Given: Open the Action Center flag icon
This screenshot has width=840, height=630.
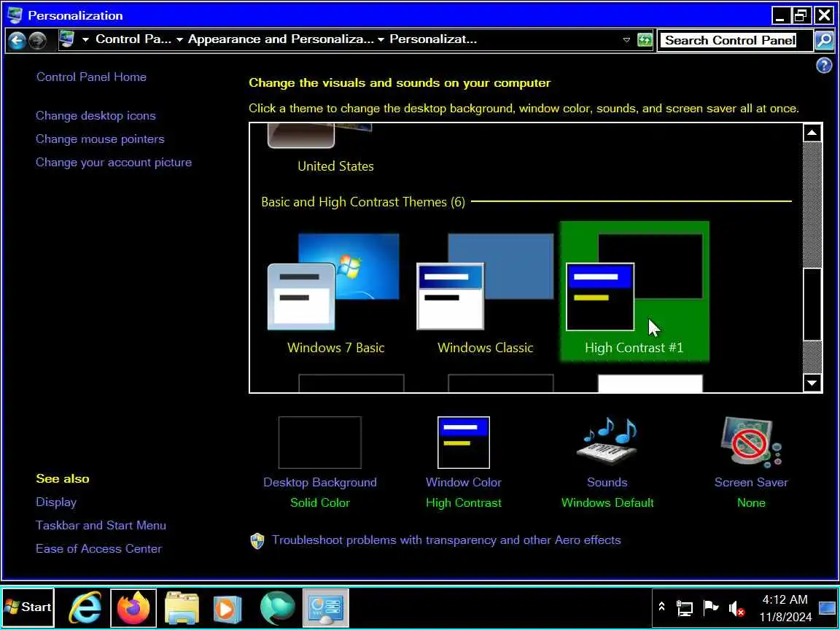Looking at the screenshot, I should pyautogui.click(x=710, y=607).
